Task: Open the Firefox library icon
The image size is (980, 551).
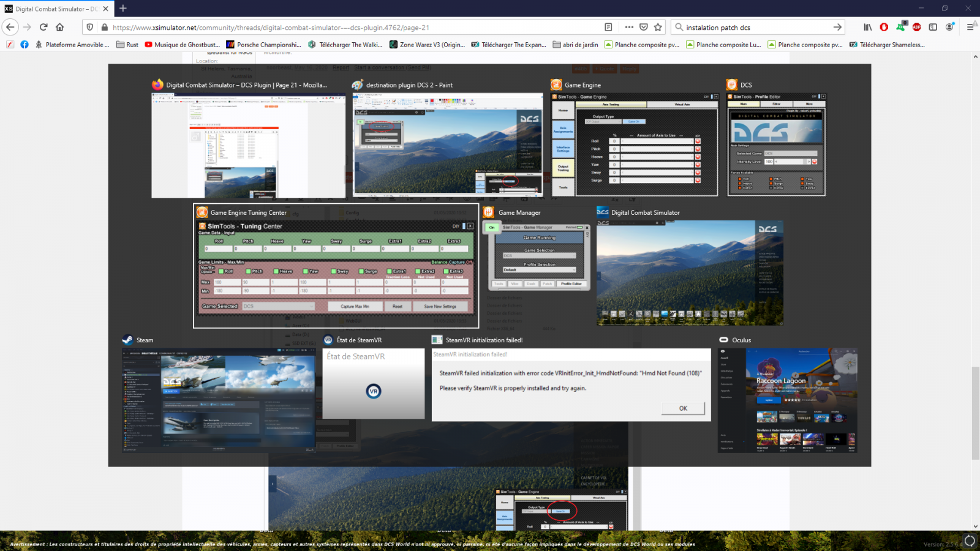Action: (x=867, y=27)
